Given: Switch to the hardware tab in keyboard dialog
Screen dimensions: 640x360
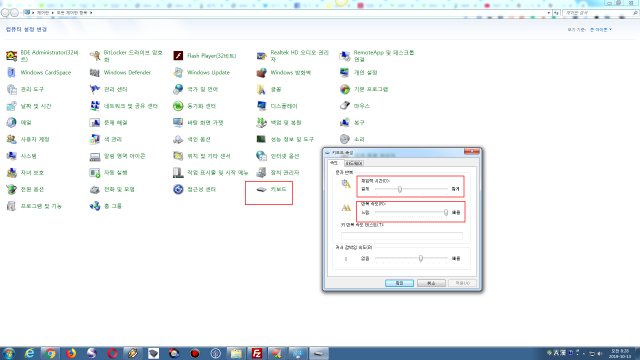Looking at the screenshot, I should 353,163.
